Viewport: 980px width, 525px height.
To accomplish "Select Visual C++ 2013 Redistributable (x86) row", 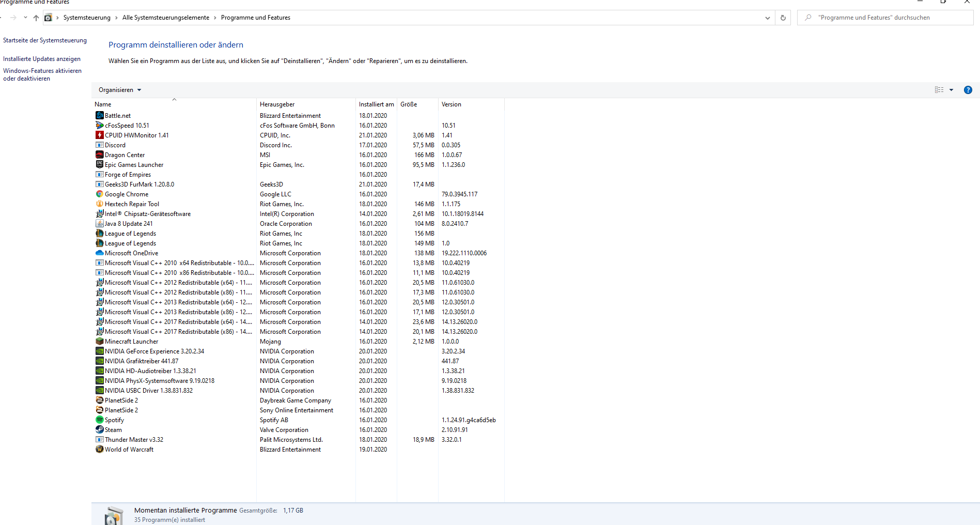I will pyautogui.click(x=299, y=312).
